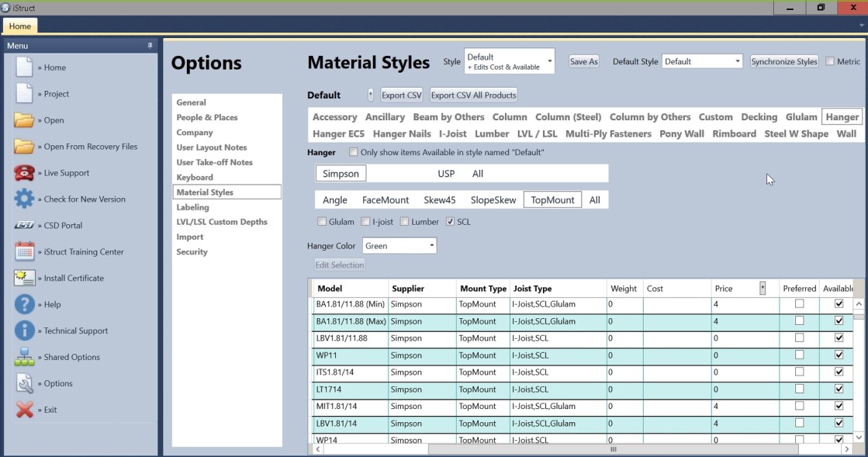Select Labeling in the Options list

coord(193,207)
